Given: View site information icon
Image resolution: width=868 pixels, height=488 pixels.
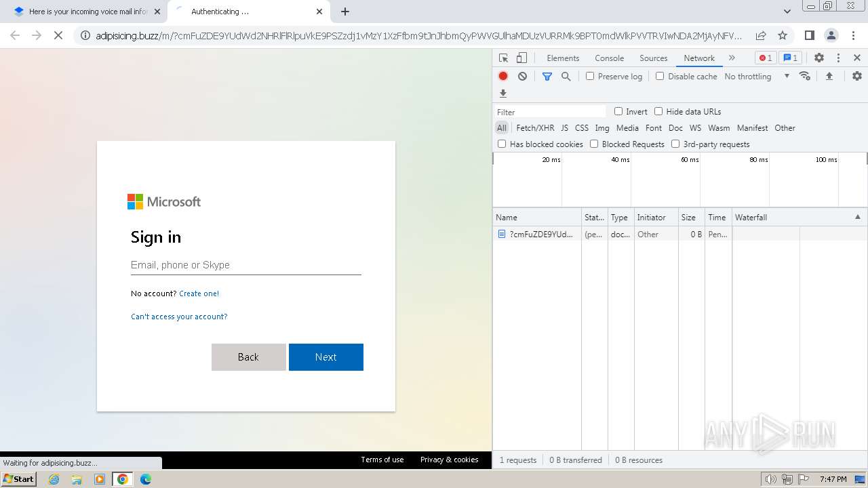Looking at the screenshot, I should click(85, 35).
